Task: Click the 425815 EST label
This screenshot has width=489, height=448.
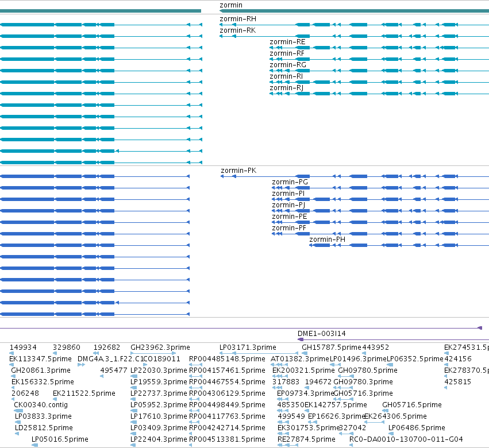Action: click(458, 382)
